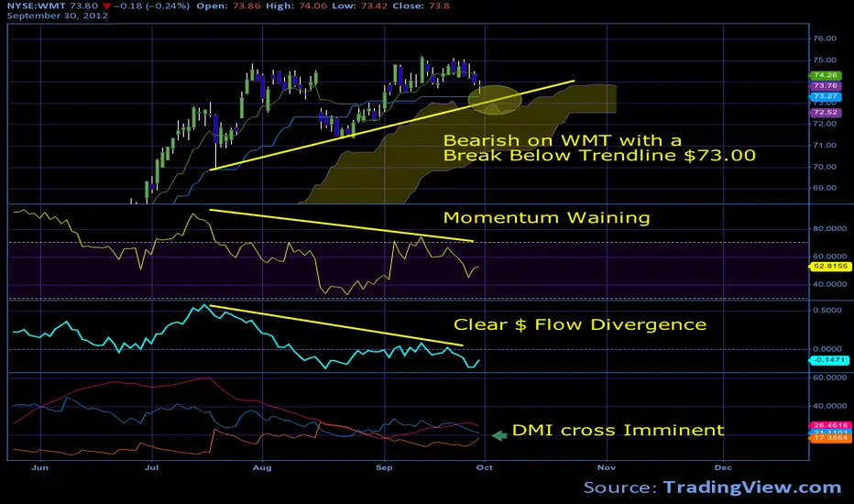Screen dimensions: 854x504
Task: Click the Jul month label on time axis
Action: tap(151, 467)
